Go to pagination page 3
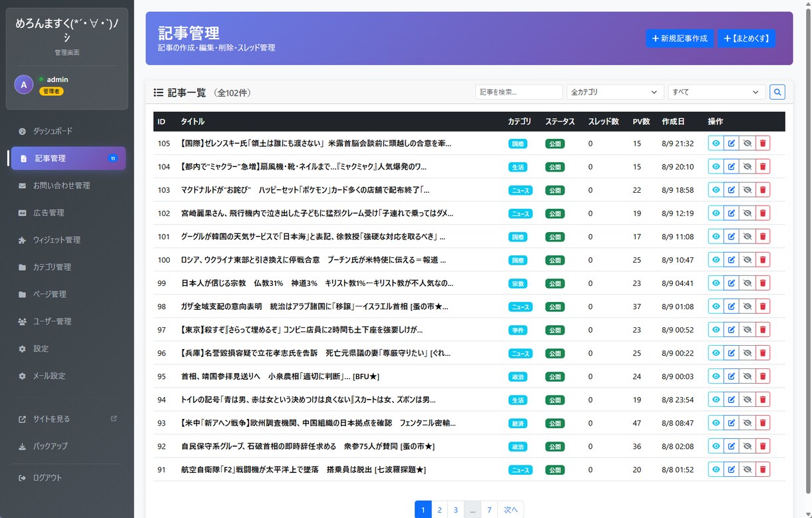 tap(456, 509)
